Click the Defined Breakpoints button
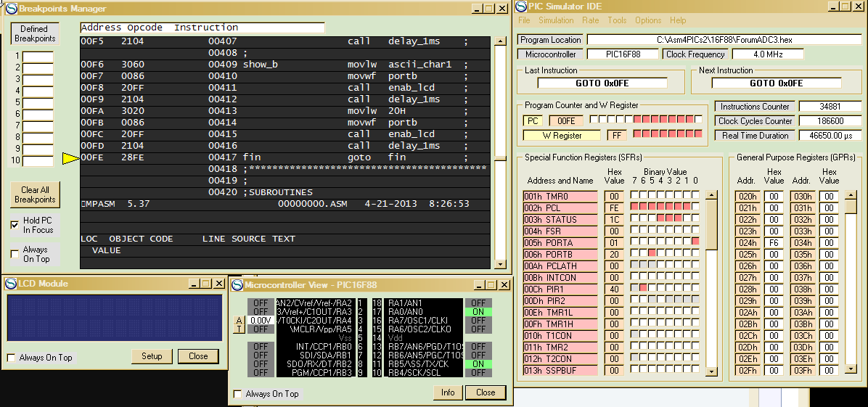This screenshot has height=407, width=868. (34, 34)
